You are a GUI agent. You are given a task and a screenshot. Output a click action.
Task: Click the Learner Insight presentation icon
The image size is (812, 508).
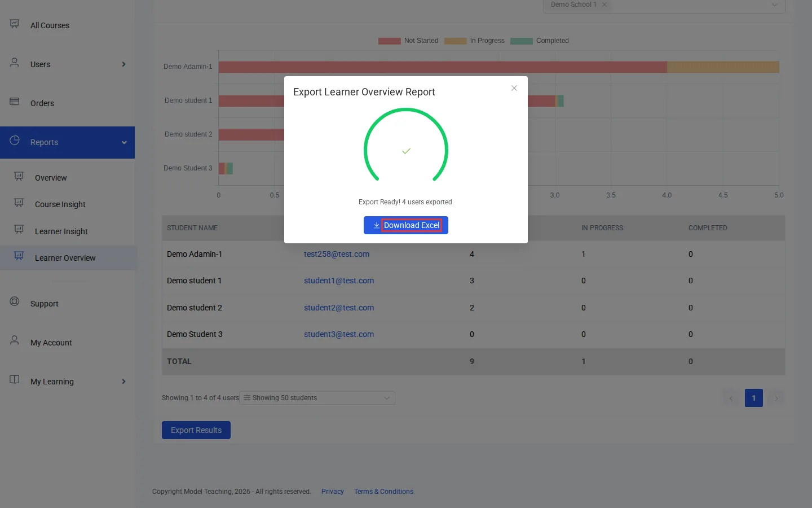(x=19, y=230)
